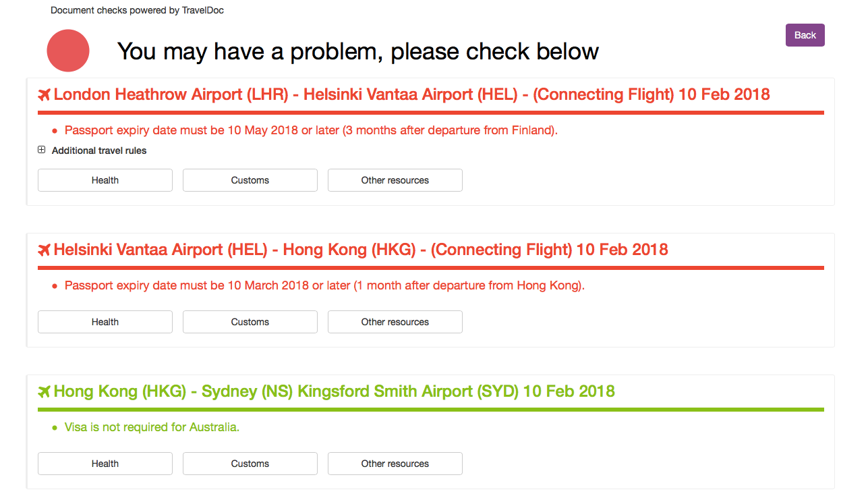Select the Hong Kong to Sydney flight heading
Screen dimensions: 868x498
click(x=334, y=391)
